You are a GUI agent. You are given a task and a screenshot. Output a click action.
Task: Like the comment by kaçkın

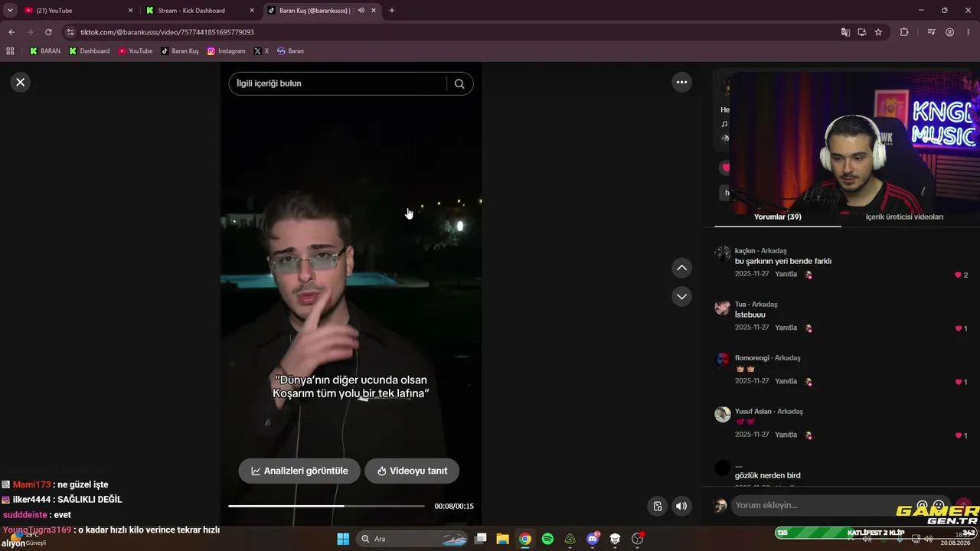click(x=958, y=275)
